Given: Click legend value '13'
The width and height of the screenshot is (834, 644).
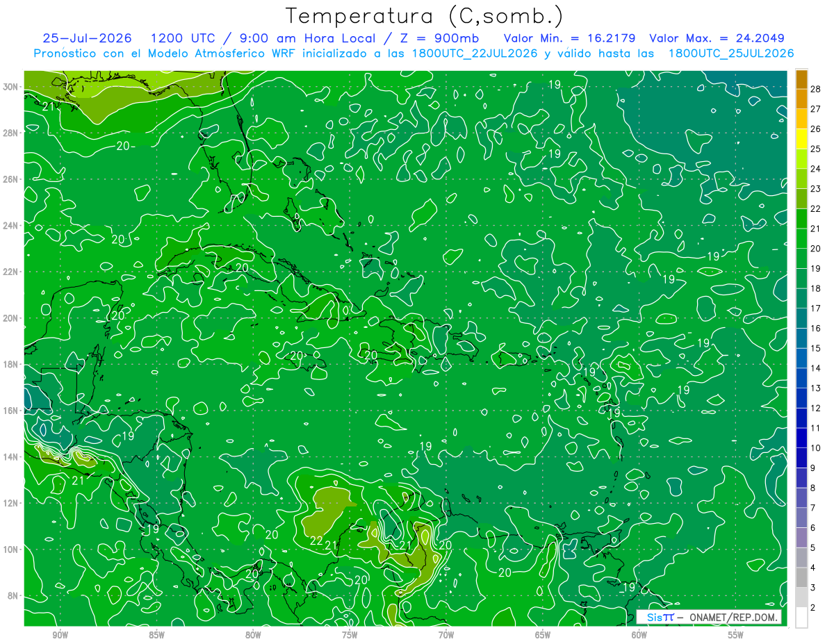Looking at the screenshot, I should 815,388.
